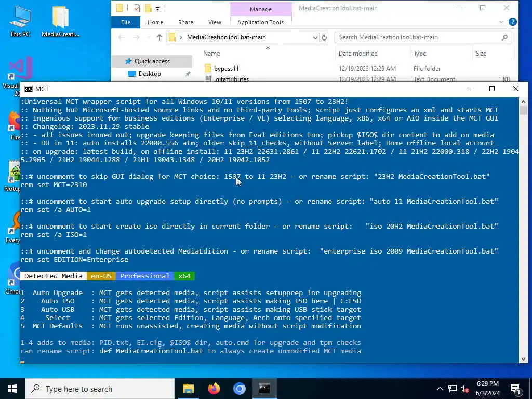This screenshot has width=532, height=399.
Task: Open notification center icon
Action: (x=515, y=389)
